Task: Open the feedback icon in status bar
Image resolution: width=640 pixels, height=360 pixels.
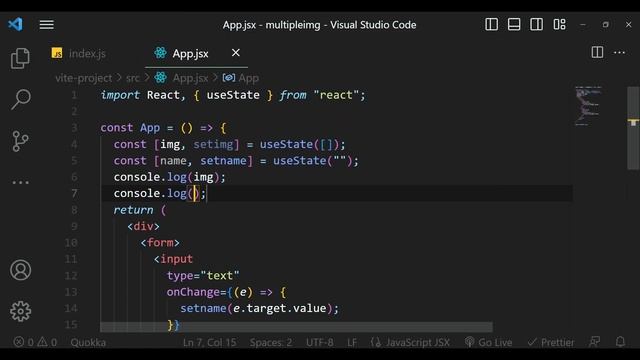Action: 595,342
